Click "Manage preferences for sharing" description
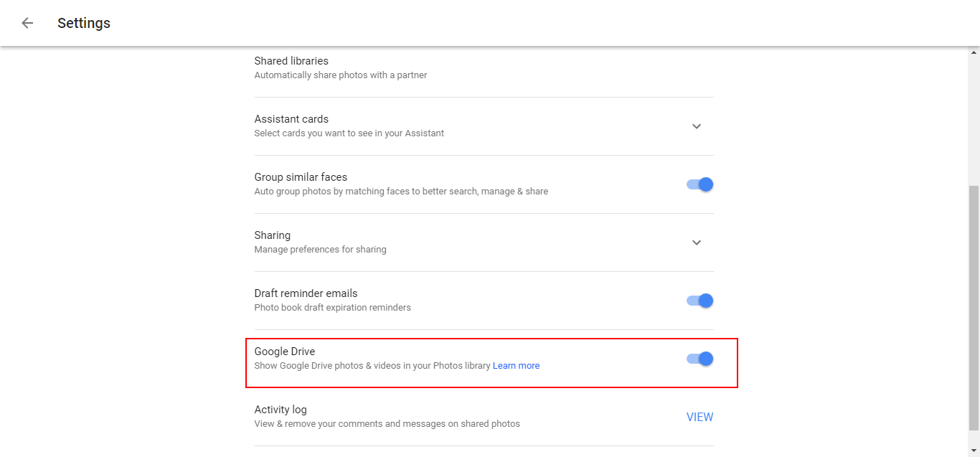Image resolution: width=980 pixels, height=457 pixels. pyautogui.click(x=320, y=250)
